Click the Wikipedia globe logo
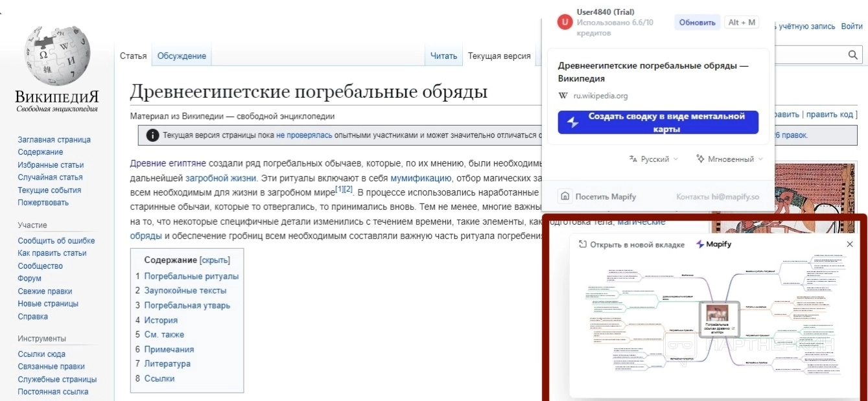 tap(57, 55)
